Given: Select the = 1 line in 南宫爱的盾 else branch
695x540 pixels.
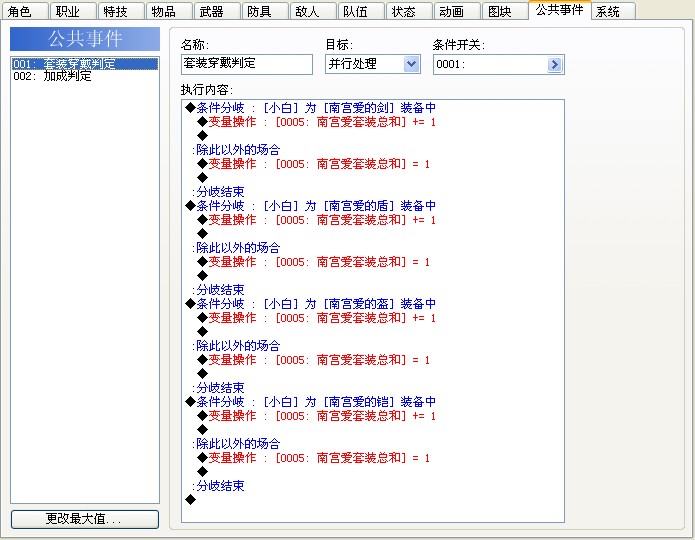Looking at the screenshot, I should tap(313, 262).
